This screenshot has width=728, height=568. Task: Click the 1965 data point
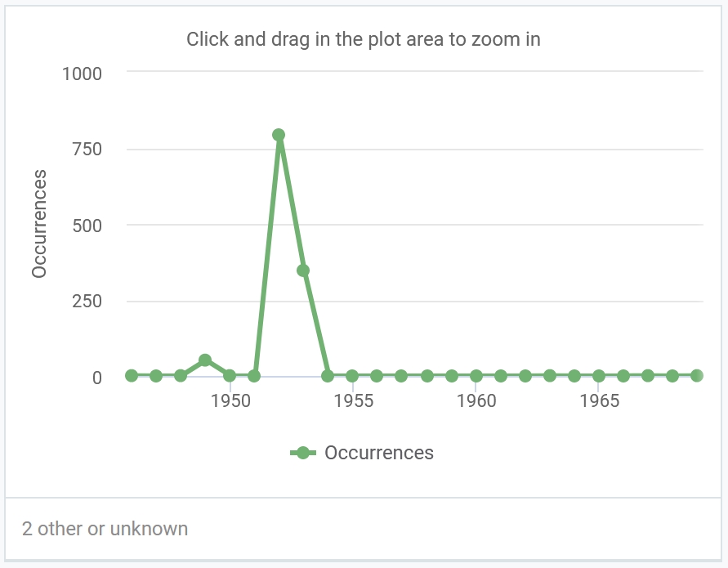click(599, 375)
